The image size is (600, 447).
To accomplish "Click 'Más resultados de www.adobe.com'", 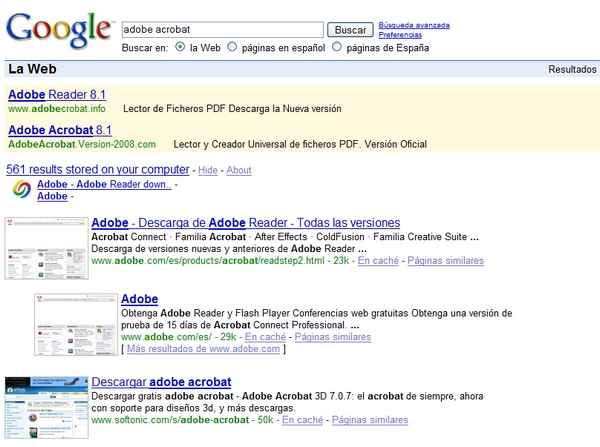I will [x=203, y=349].
